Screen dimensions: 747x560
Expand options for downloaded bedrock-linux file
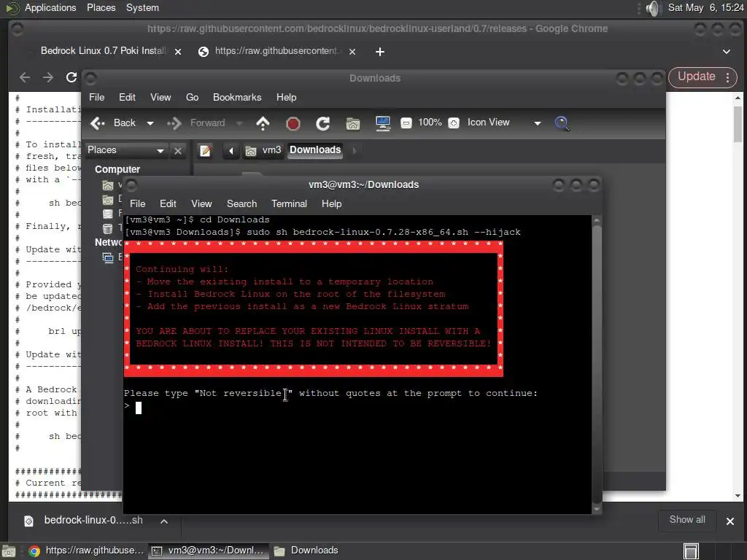click(164, 521)
